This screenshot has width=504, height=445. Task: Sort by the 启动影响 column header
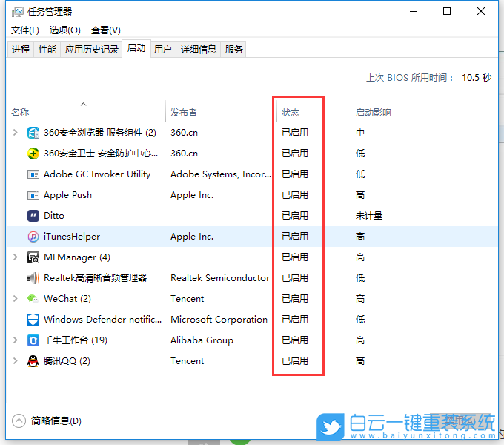388,111
